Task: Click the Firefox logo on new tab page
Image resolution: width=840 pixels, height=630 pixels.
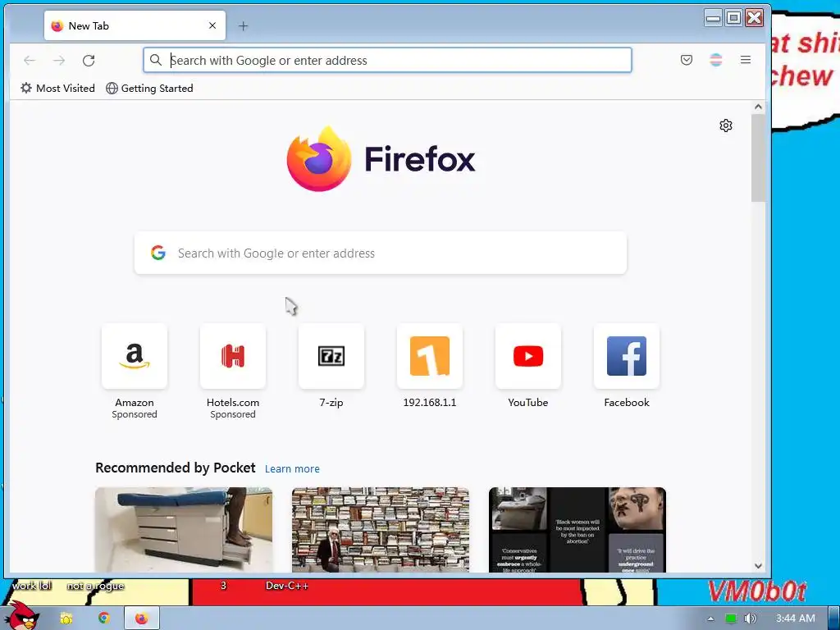Action: point(381,159)
